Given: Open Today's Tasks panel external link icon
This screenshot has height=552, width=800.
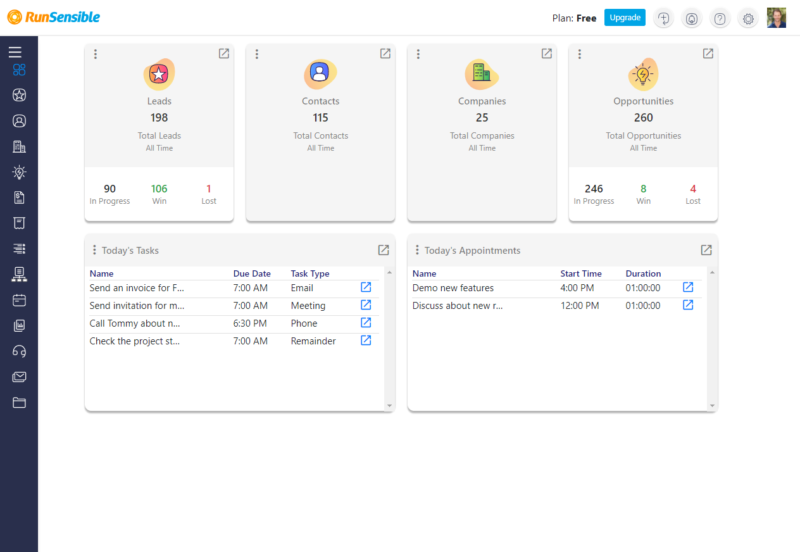Looking at the screenshot, I should [x=383, y=250].
